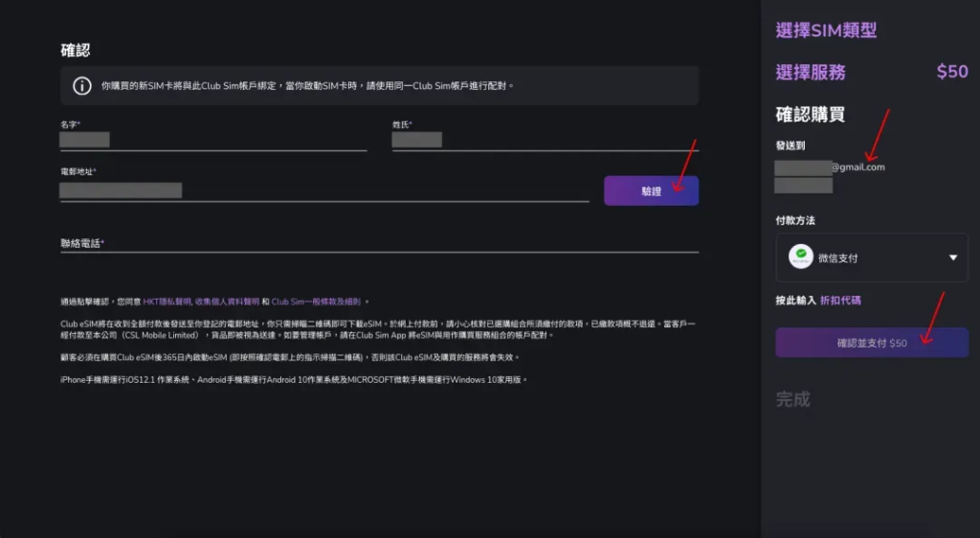Click the info icon in the notice banner
This screenshot has height=538, width=980.
point(82,86)
